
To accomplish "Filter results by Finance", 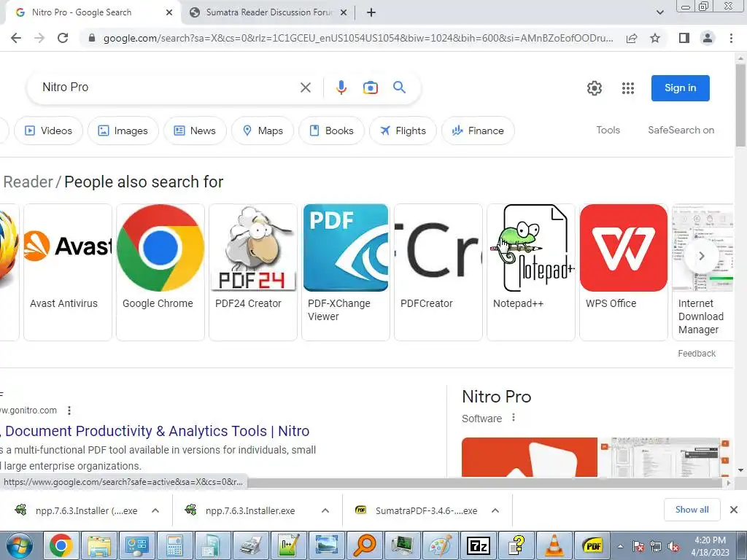I will pos(478,131).
